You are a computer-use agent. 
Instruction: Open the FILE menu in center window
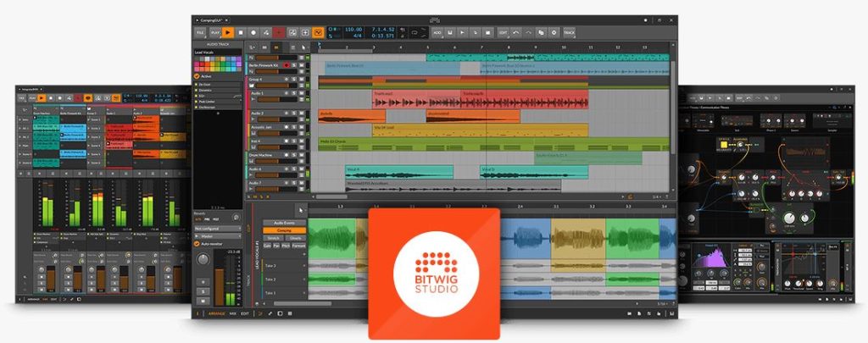point(200,33)
